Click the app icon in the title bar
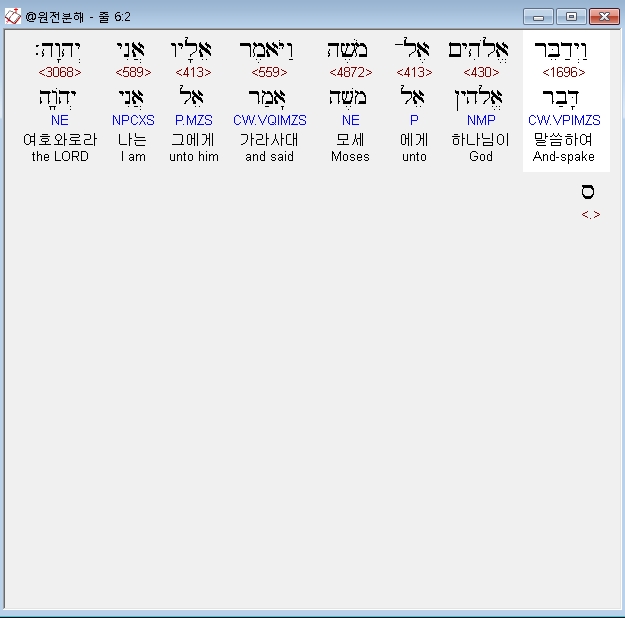 click(13, 16)
